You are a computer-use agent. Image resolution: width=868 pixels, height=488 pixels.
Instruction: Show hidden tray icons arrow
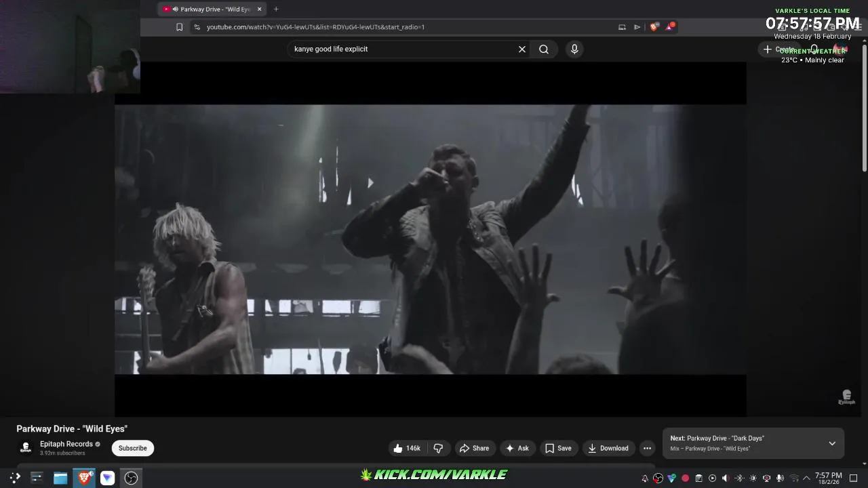806,479
